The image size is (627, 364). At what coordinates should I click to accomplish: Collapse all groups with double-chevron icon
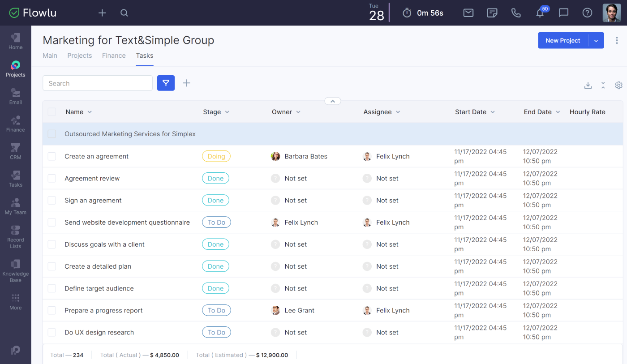click(x=603, y=85)
